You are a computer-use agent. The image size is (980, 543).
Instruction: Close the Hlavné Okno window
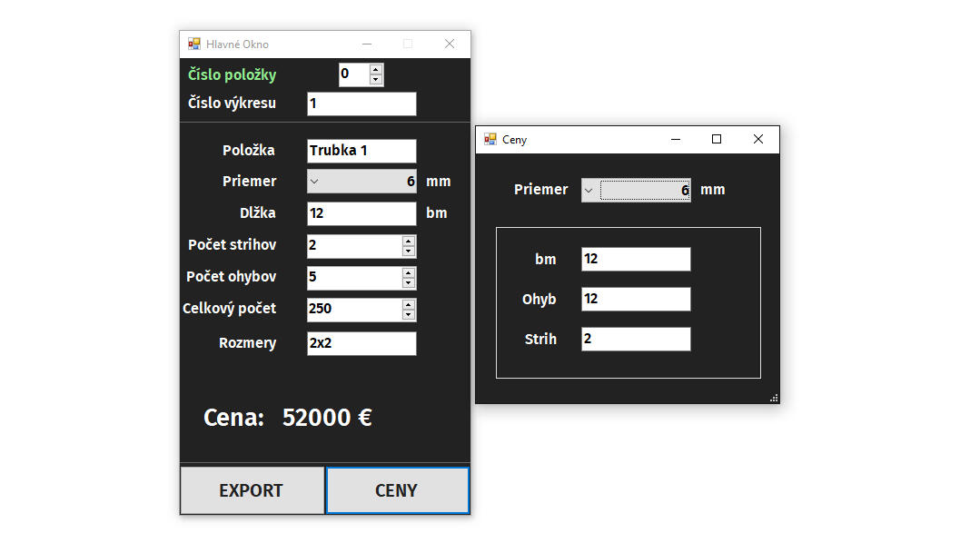(x=449, y=44)
